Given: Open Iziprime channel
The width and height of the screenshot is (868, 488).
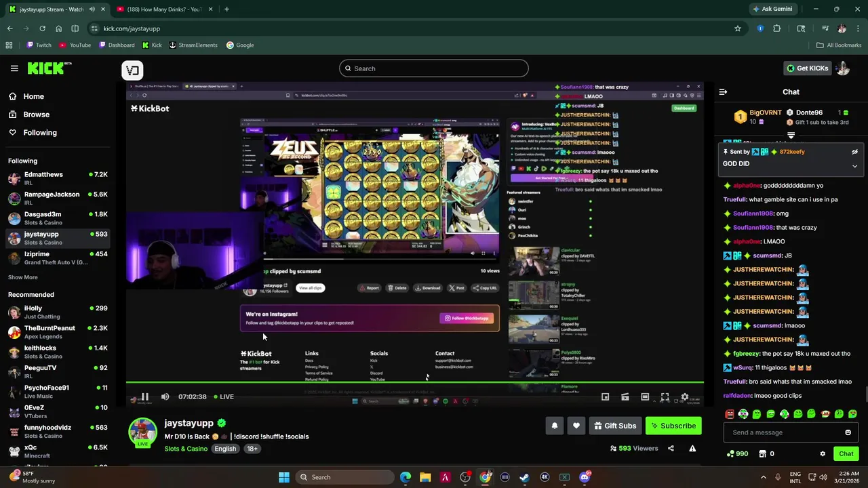Looking at the screenshot, I should tap(58, 258).
